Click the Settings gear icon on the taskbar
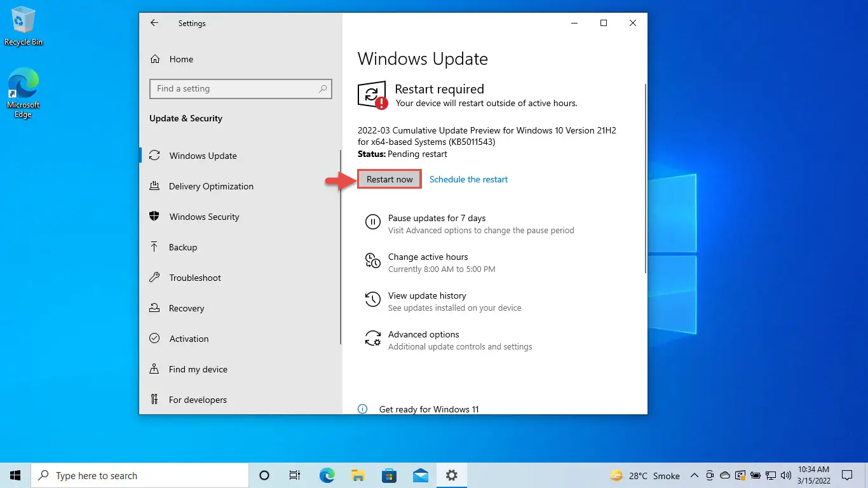Image resolution: width=868 pixels, height=488 pixels. (x=451, y=475)
